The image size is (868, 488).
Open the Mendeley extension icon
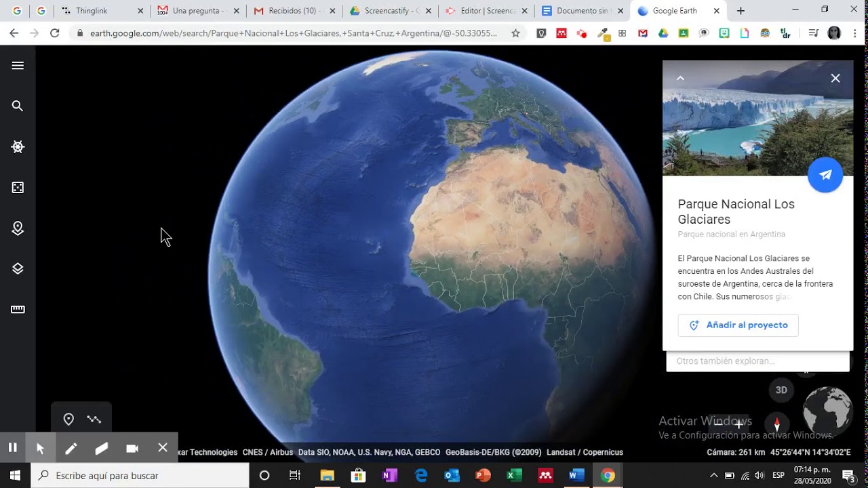[561, 33]
